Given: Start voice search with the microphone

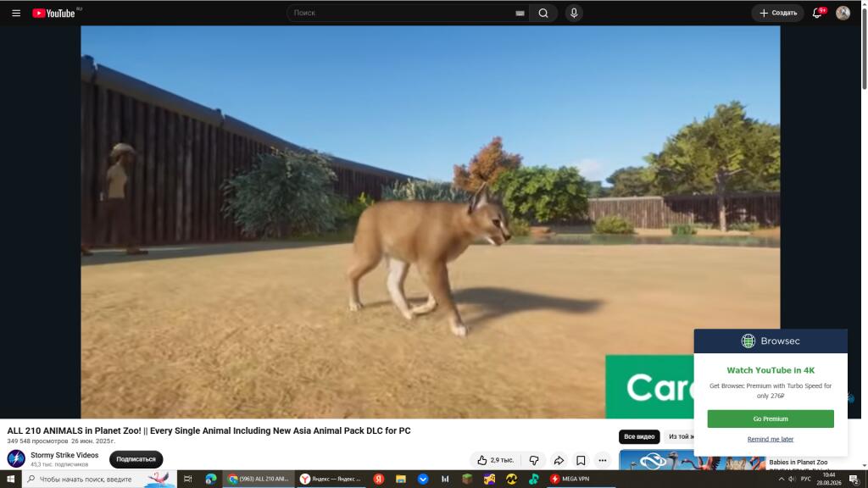Looking at the screenshot, I should click(x=574, y=14).
